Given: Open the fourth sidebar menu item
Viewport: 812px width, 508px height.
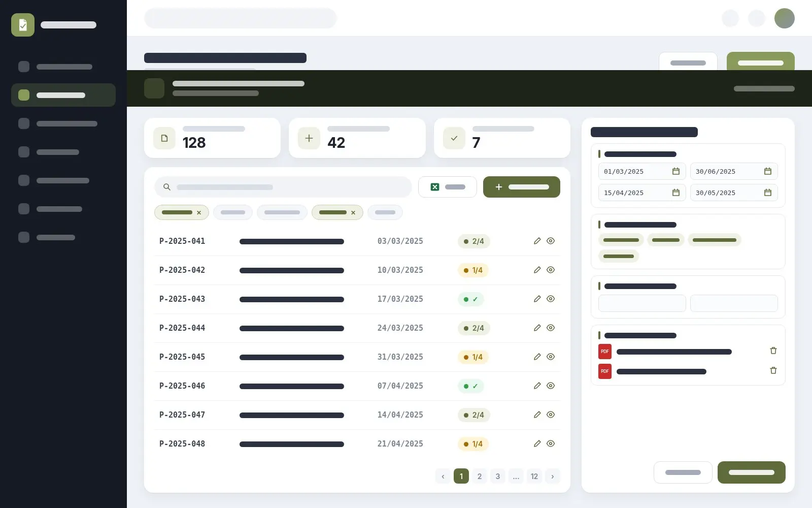Looking at the screenshot, I should (63, 152).
